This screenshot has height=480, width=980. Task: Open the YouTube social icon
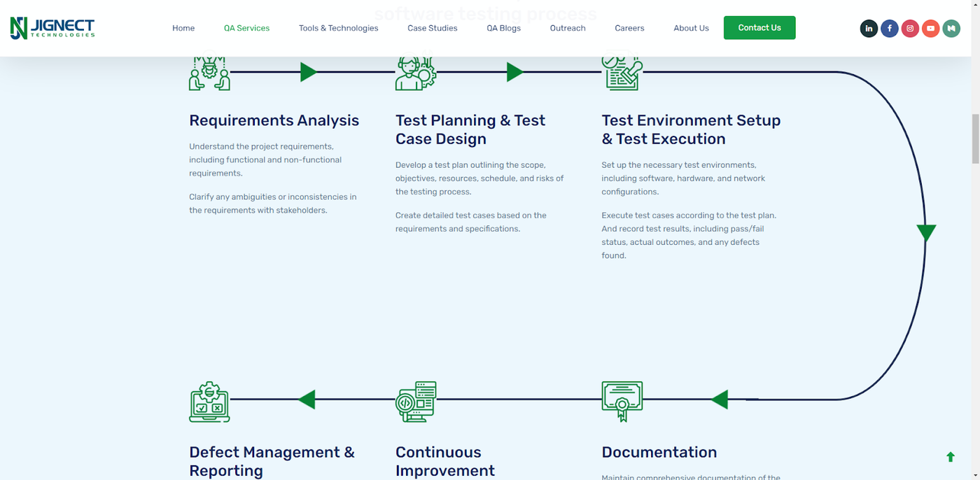tap(930, 29)
